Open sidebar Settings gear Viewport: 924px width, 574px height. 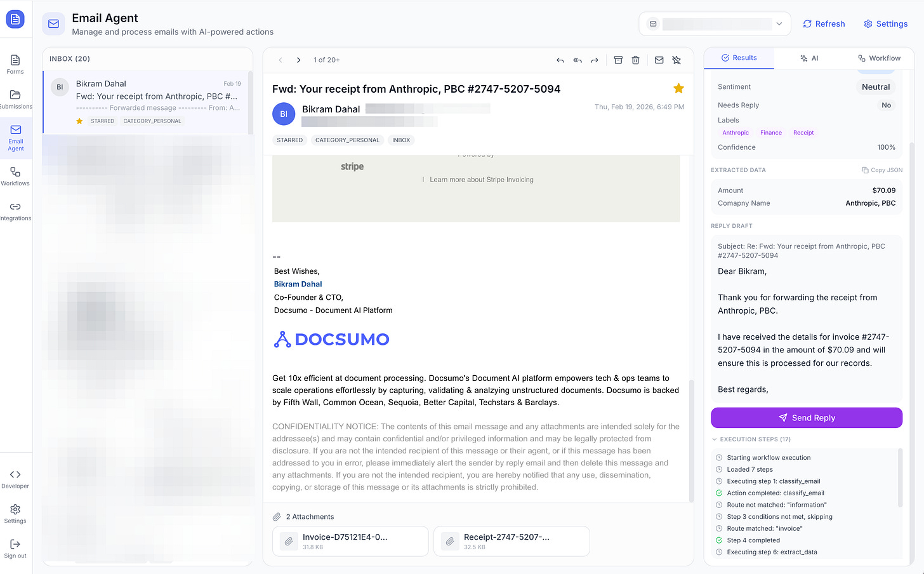15,514
